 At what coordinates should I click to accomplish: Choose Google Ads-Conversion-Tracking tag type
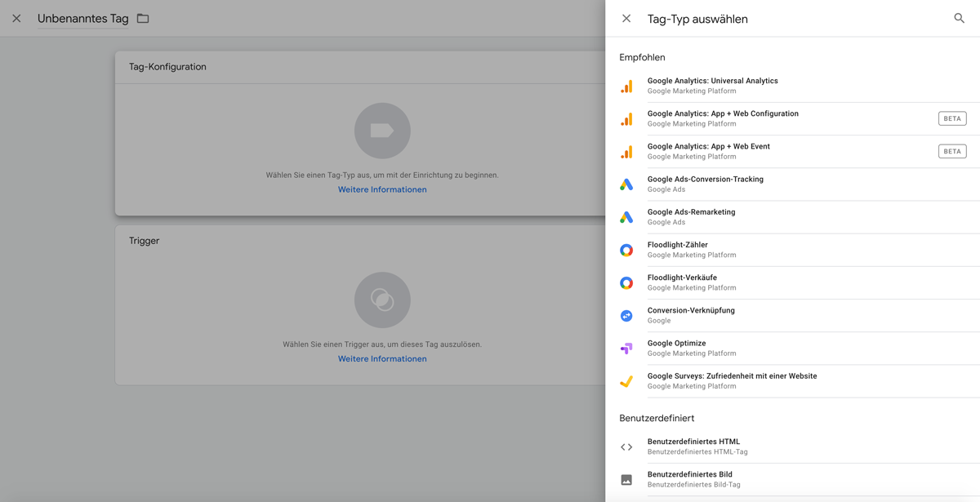tap(793, 184)
